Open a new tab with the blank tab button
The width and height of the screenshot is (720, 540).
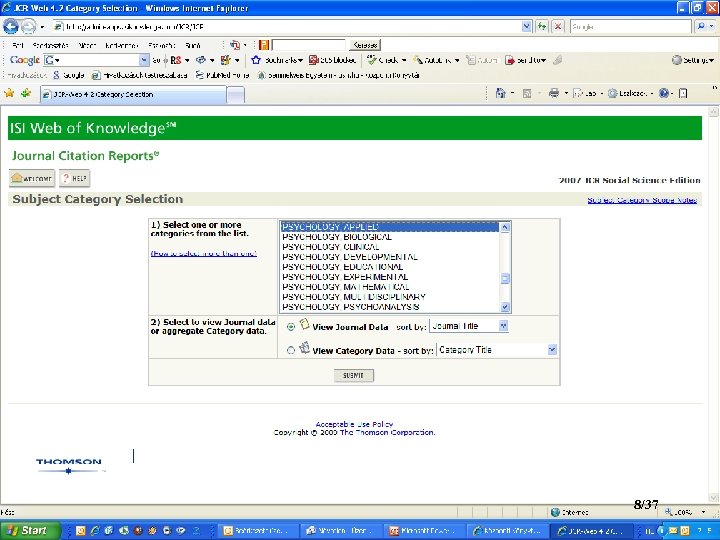[x=236, y=95]
